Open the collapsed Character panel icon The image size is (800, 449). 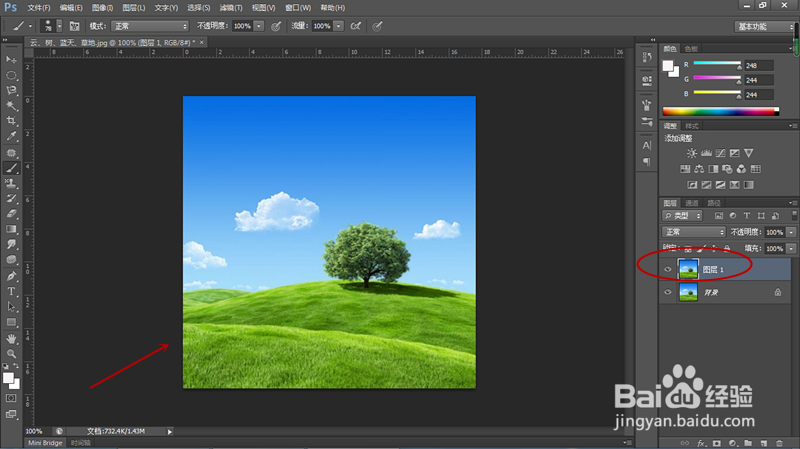pos(646,145)
